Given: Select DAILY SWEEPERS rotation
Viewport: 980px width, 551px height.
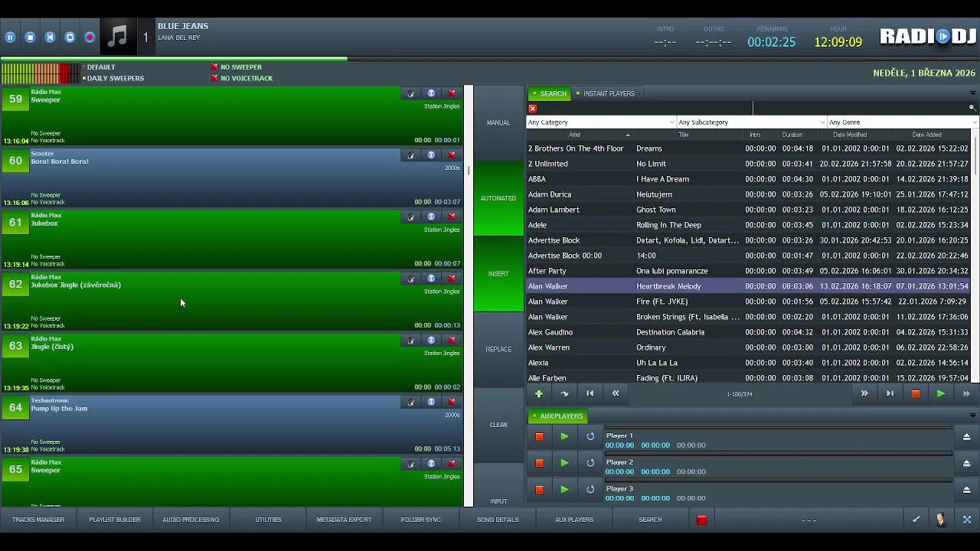Looking at the screenshot, I should click(113, 78).
